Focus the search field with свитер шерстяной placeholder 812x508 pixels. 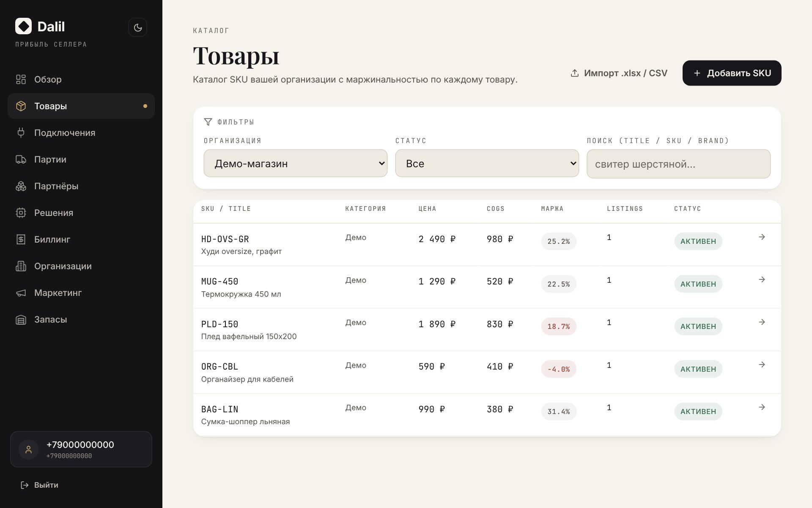pyautogui.click(x=678, y=164)
